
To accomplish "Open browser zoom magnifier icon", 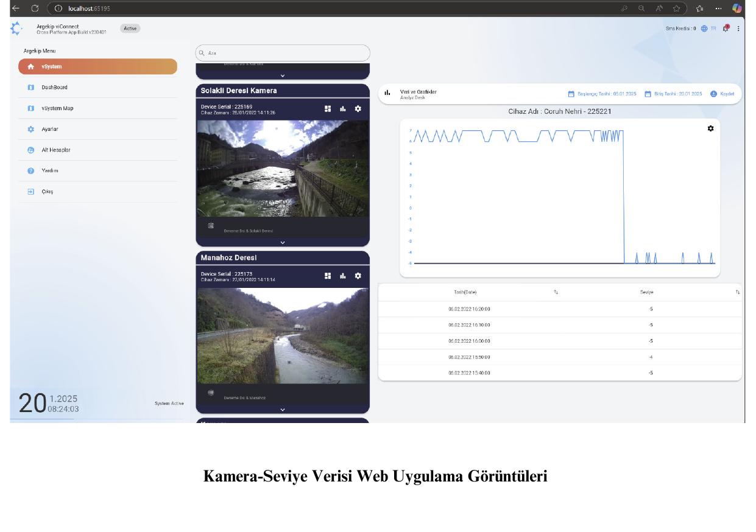I will (641, 9).
